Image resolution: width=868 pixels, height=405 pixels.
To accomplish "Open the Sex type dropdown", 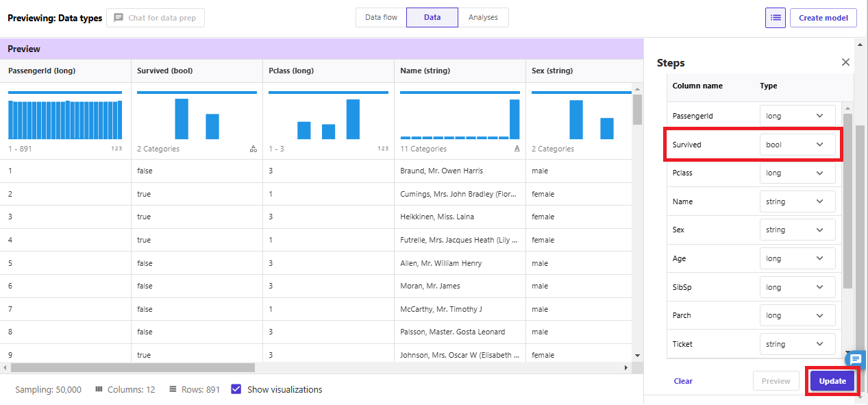I will point(797,230).
